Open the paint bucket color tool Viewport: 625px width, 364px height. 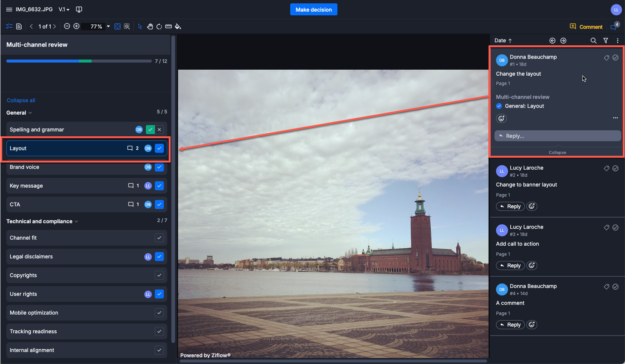click(x=178, y=27)
